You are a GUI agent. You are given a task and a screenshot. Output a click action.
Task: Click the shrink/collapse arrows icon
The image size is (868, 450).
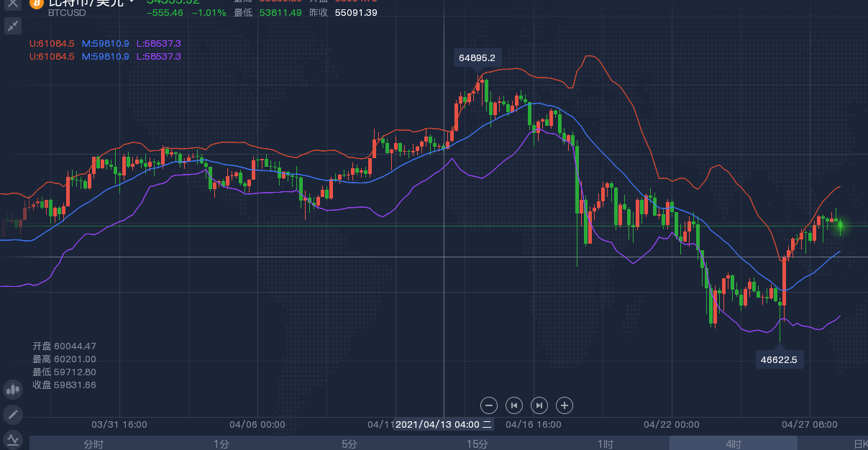pos(13,27)
